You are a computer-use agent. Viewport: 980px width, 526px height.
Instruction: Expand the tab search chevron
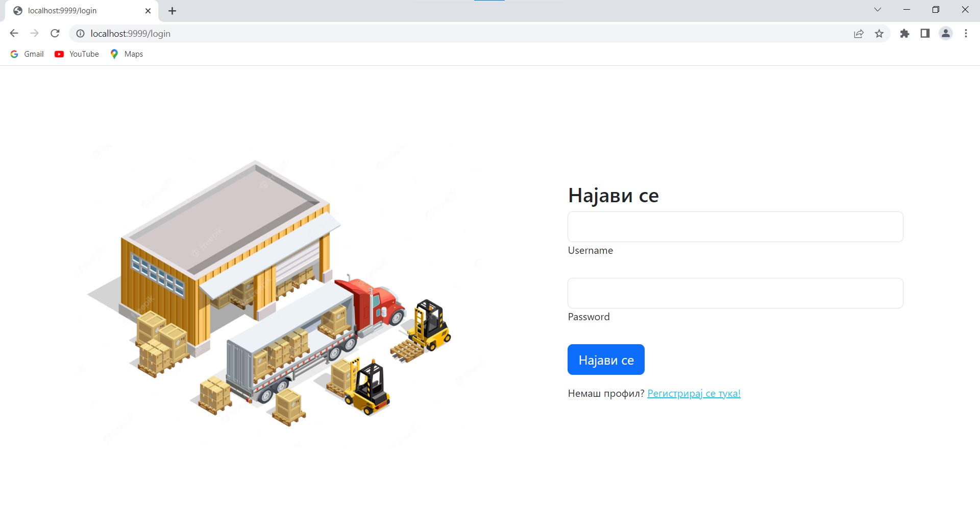click(877, 10)
